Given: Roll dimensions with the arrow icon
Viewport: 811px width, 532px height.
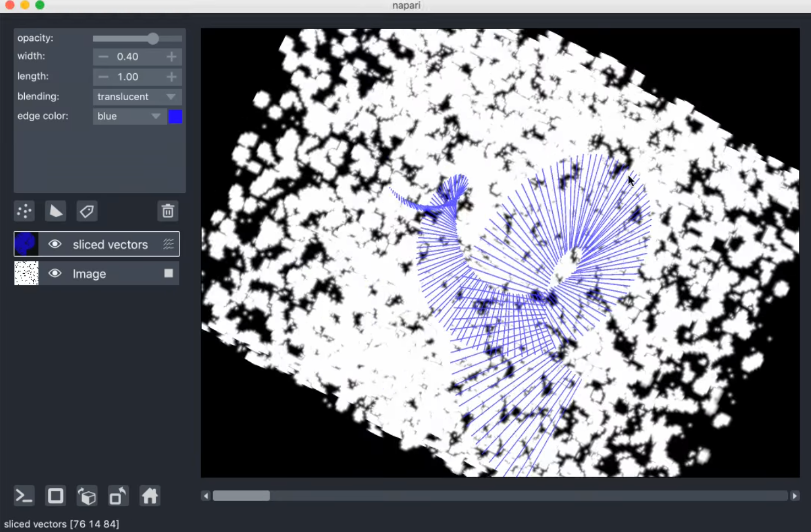Looking at the screenshot, I should click(118, 496).
